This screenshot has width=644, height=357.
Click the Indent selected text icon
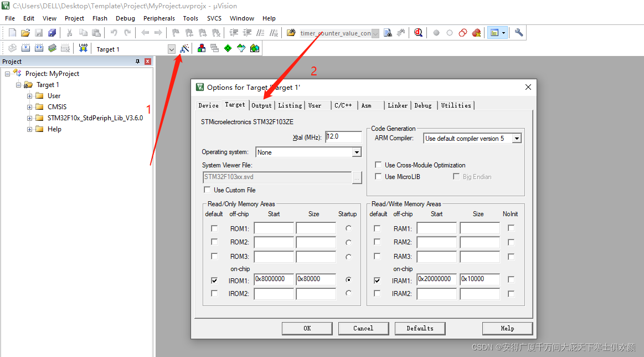pos(234,33)
